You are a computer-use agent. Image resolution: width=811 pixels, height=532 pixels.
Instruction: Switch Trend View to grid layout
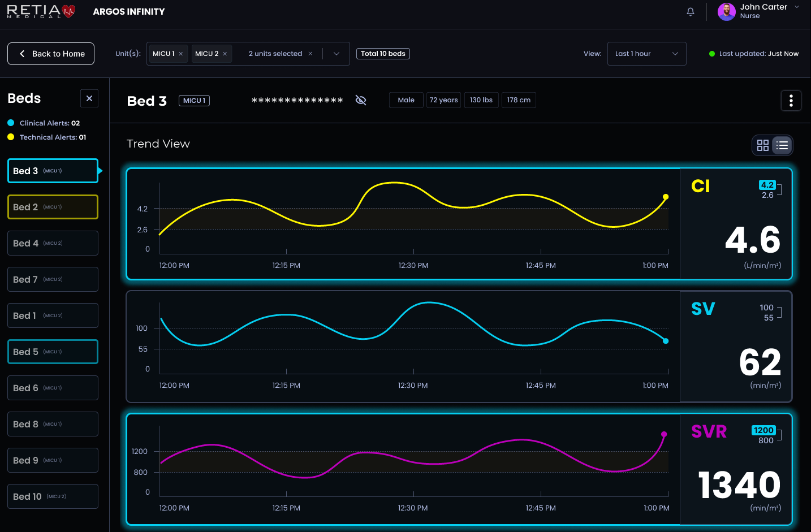[763, 145]
